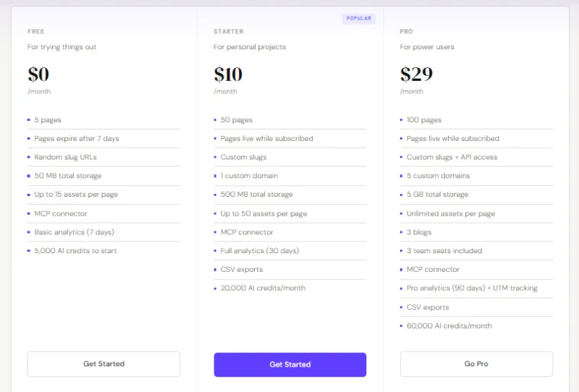The image size is (579, 392).
Task: Click '3 team seats included' feature
Action: pos(444,251)
